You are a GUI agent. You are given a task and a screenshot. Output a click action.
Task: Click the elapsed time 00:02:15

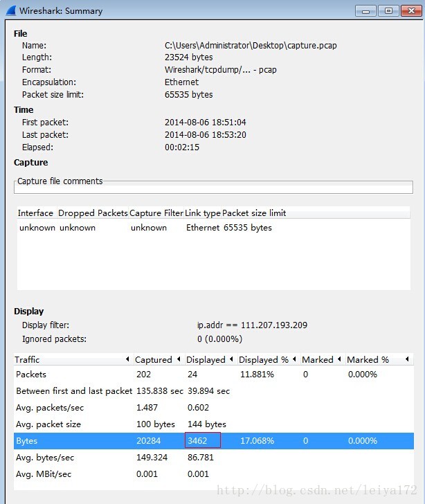182,147
